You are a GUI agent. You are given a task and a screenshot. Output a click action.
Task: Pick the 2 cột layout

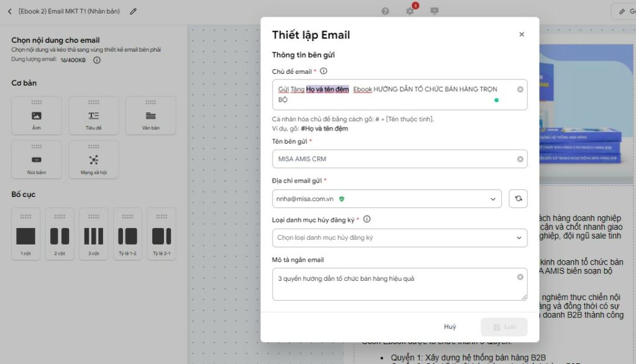(60, 234)
